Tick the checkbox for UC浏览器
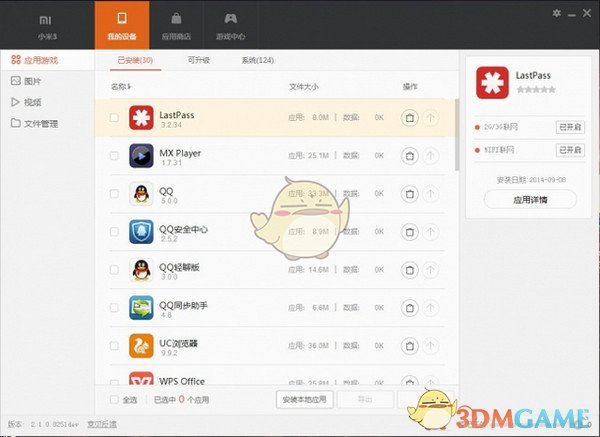This screenshot has height=437, width=600. (x=114, y=346)
